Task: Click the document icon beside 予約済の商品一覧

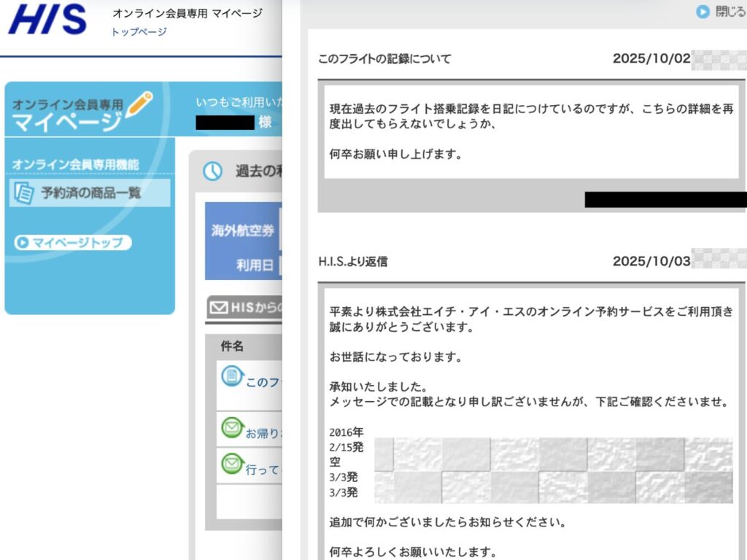Action: coord(24,193)
